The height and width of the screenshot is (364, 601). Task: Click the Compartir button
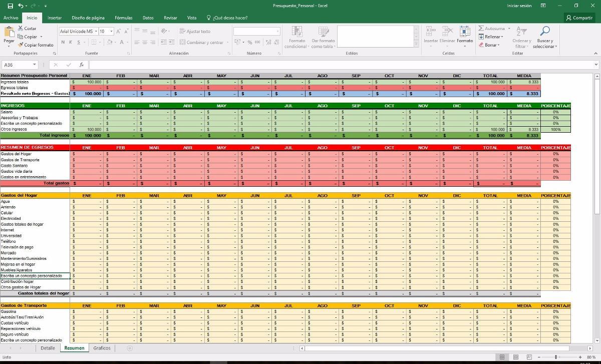click(x=579, y=18)
